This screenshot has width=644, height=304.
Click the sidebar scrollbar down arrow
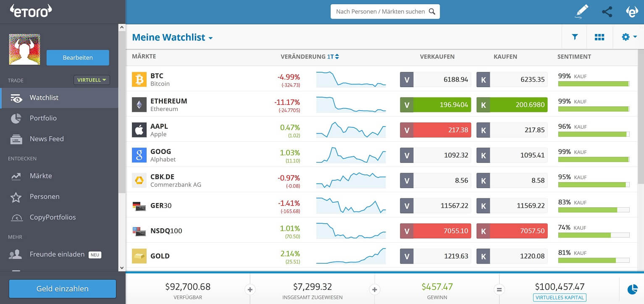[122, 267]
